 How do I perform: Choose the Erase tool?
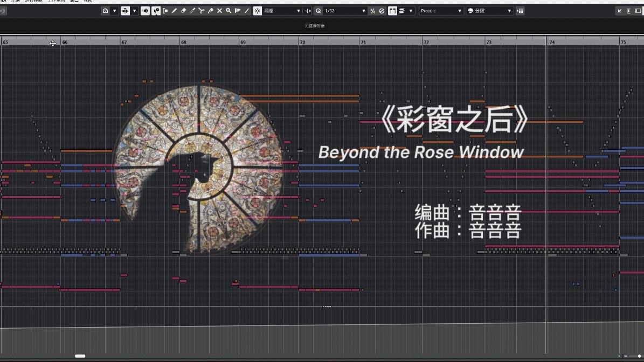pyautogui.click(x=183, y=11)
